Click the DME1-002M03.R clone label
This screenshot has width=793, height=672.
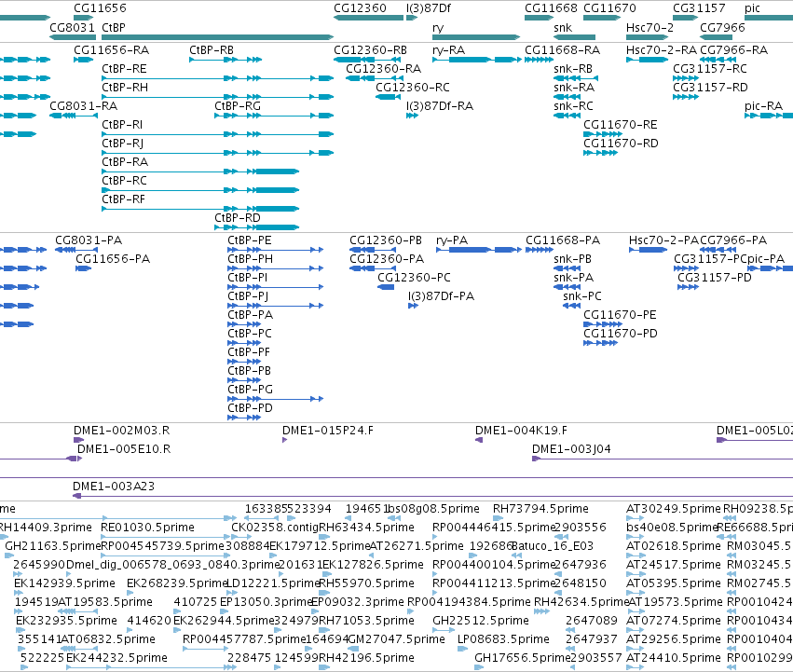tap(122, 431)
